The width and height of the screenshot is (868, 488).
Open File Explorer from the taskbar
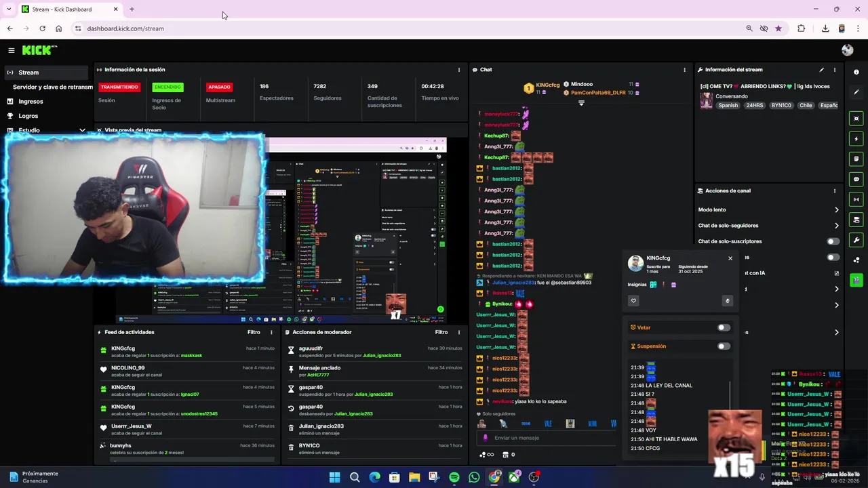point(414,477)
